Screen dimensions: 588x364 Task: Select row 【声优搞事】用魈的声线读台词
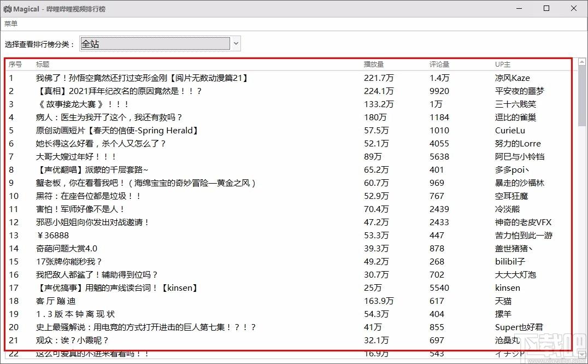(289, 288)
